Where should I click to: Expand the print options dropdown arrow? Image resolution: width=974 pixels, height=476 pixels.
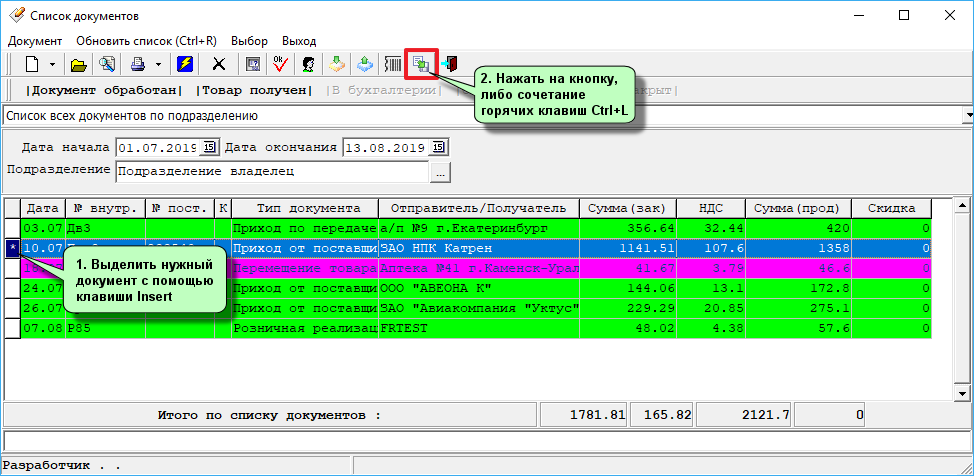[158, 64]
